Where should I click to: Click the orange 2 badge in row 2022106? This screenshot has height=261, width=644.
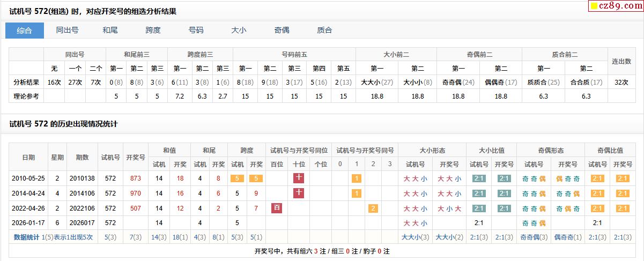point(373,208)
